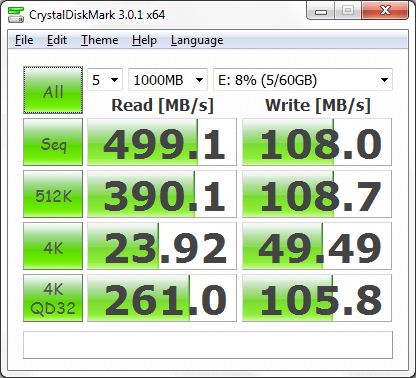Minimize the CrystalDiskMark window
416x378 pixels.
321,11
